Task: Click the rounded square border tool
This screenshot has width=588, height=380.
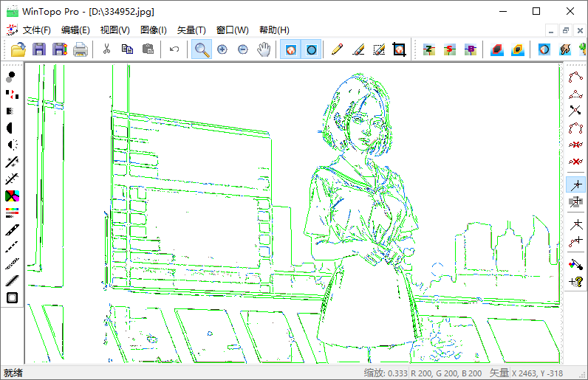Action: [x=12, y=298]
